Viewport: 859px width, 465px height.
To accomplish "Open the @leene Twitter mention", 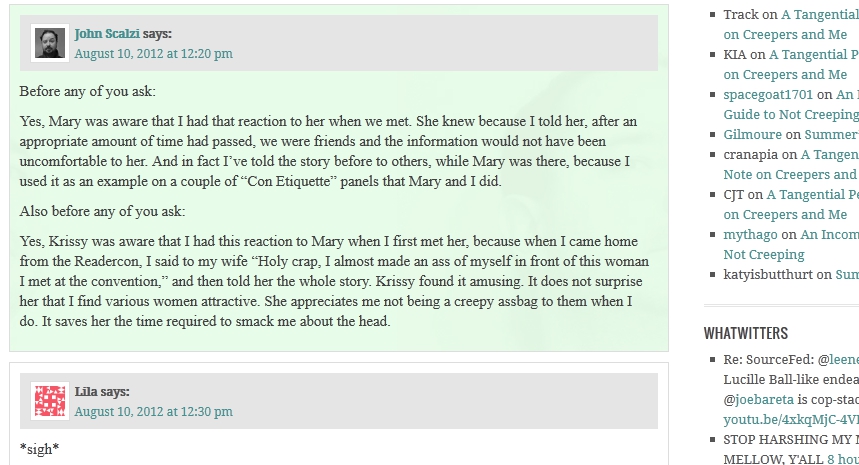I will click(x=839, y=360).
